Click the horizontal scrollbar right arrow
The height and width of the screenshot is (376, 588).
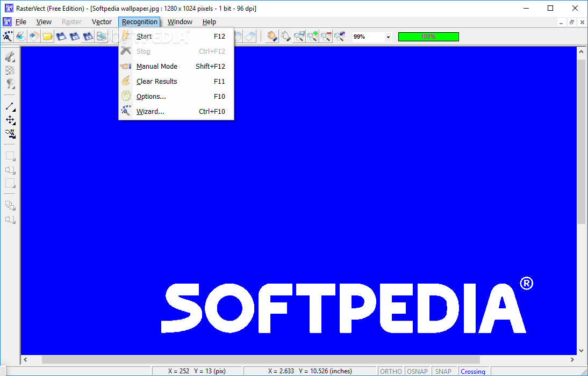pos(572,359)
